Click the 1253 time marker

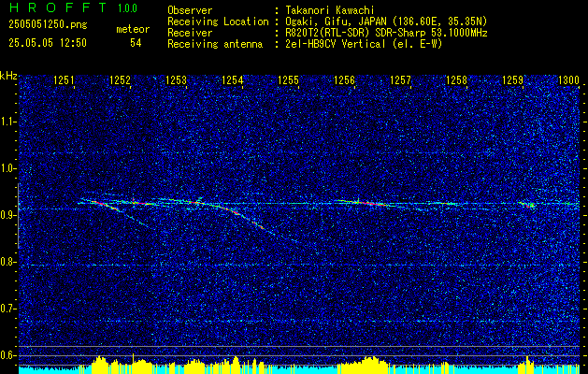coord(177,79)
